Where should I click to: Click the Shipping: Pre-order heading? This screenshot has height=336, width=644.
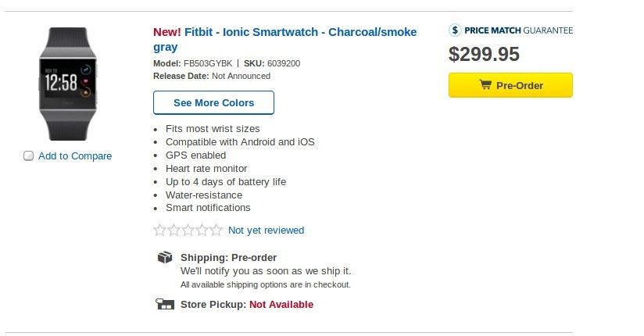[x=228, y=257]
